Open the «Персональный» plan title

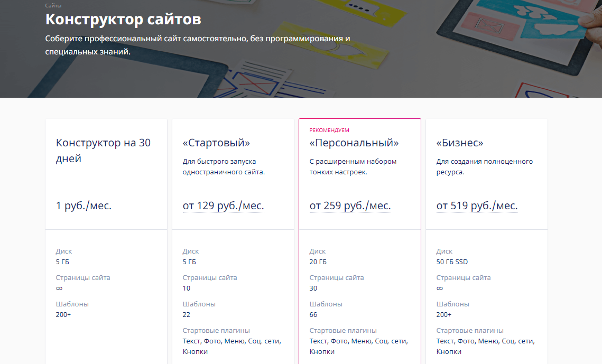[354, 143]
